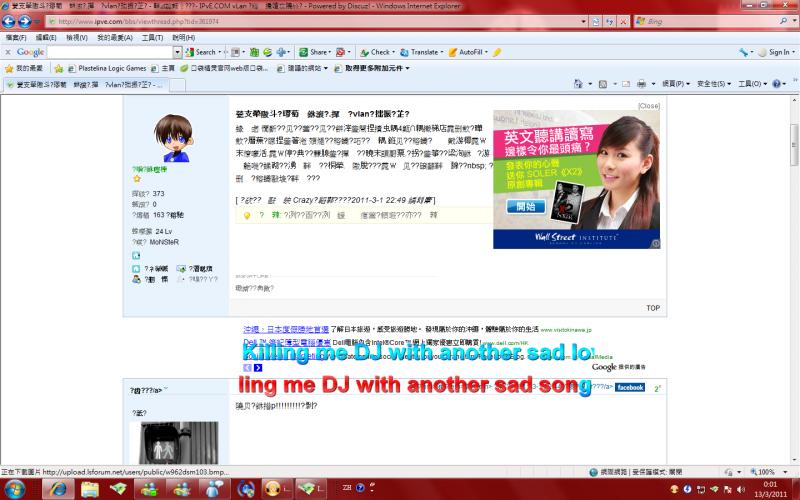800x500 pixels.
Task: Open the Plastelina Logic Games favorite
Action: [107, 68]
